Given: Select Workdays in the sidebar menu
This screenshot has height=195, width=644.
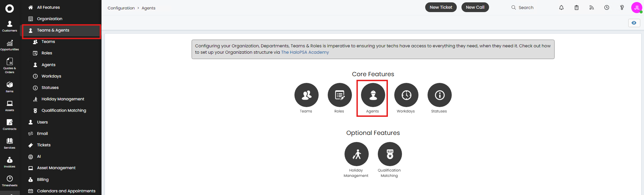Looking at the screenshot, I should click(51, 76).
